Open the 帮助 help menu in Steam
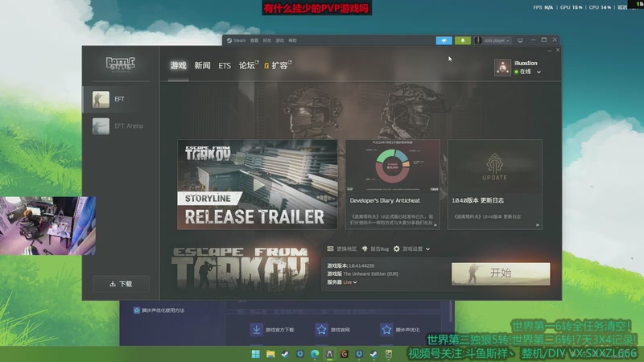This screenshot has width=644, height=362. (292, 41)
